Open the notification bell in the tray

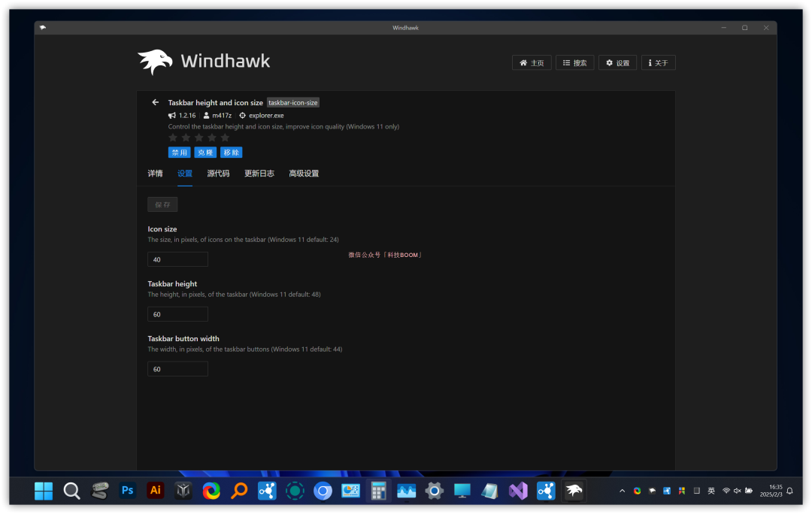789,491
